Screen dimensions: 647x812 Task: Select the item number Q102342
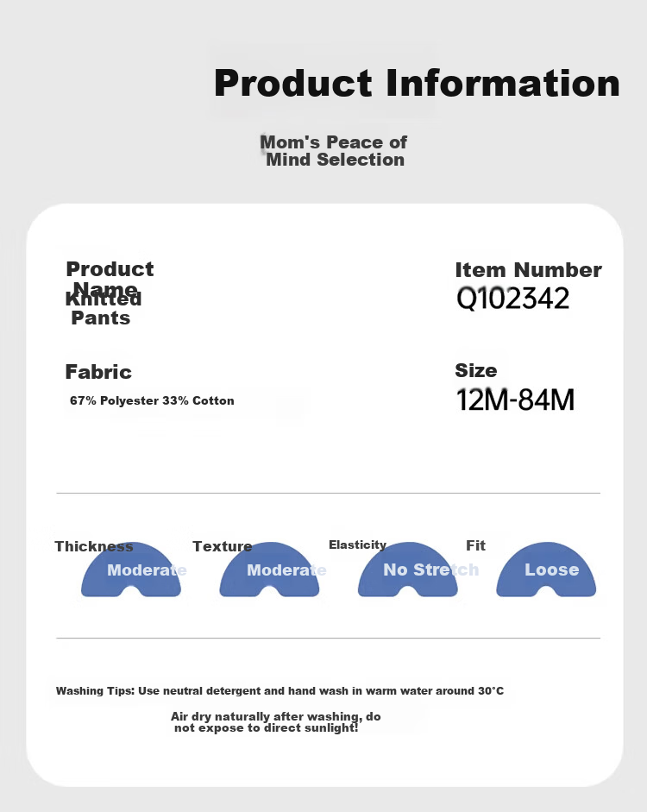coord(512,299)
